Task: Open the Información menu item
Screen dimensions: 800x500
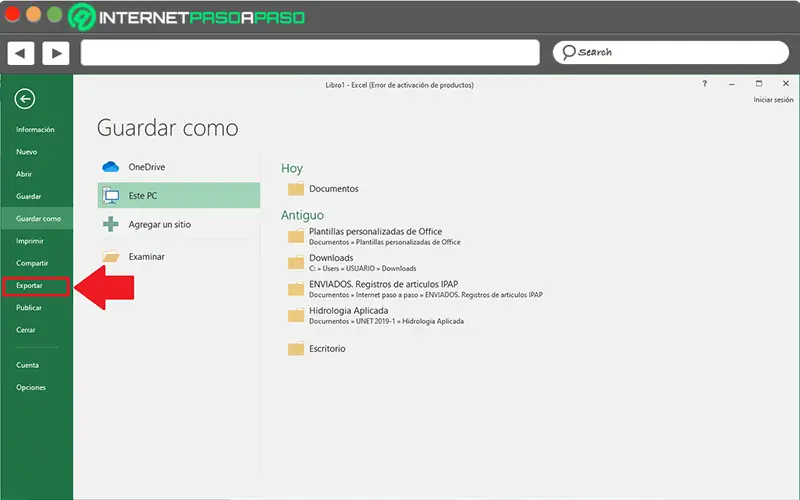Action: tap(35, 130)
